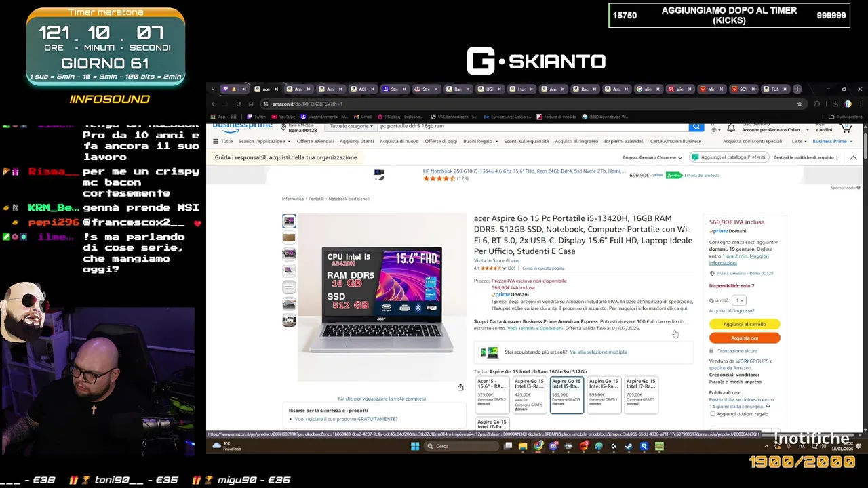Image resolution: width=868 pixels, height=488 pixels.
Task: Expand the Business Prime dropdown
Action: (832, 141)
